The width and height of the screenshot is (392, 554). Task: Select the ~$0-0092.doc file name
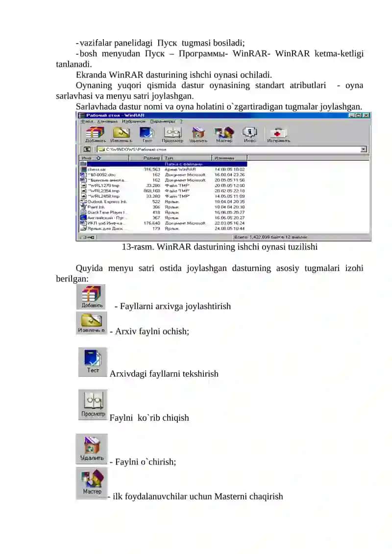tap(101, 175)
